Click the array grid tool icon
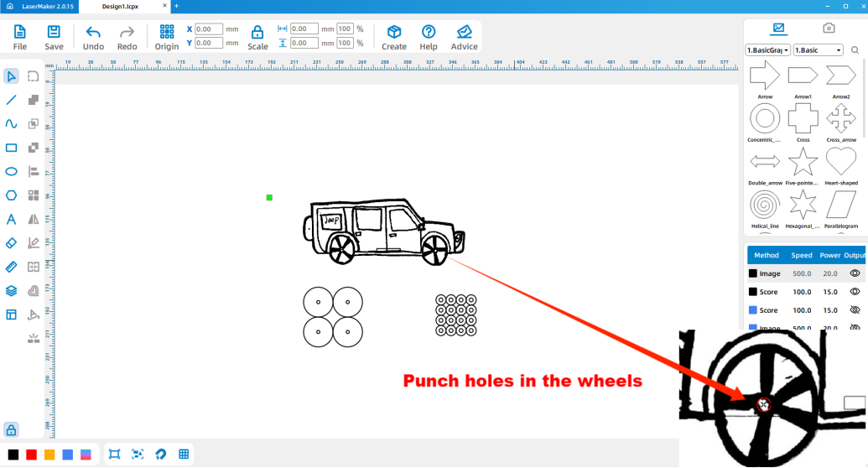868x468 pixels. tap(34, 195)
